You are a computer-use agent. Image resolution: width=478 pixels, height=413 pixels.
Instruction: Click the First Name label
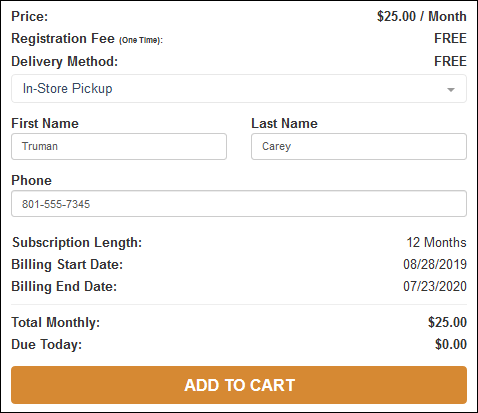45,123
